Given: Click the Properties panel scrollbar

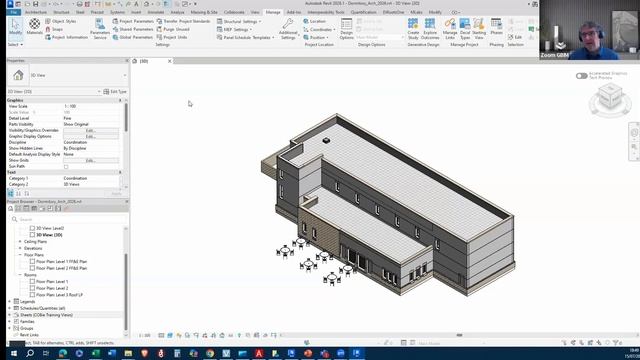Looking at the screenshot, I should click(126, 118).
